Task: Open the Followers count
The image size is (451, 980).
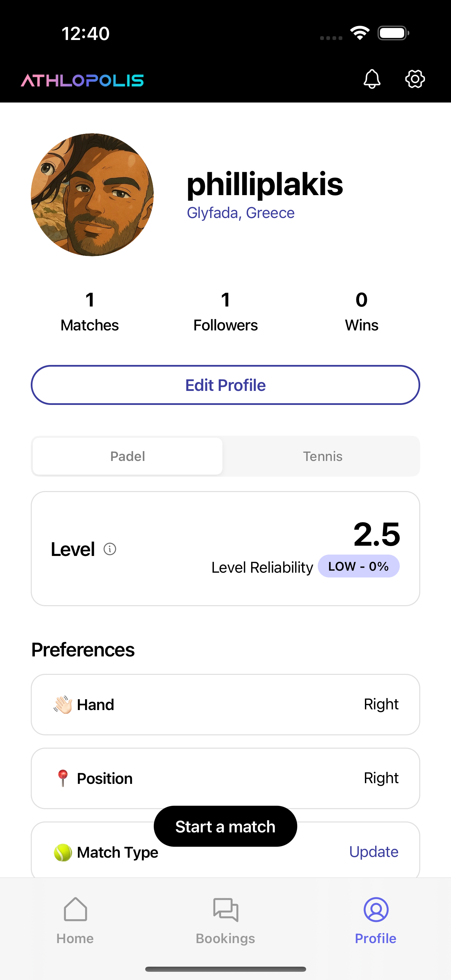Action: (225, 312)
